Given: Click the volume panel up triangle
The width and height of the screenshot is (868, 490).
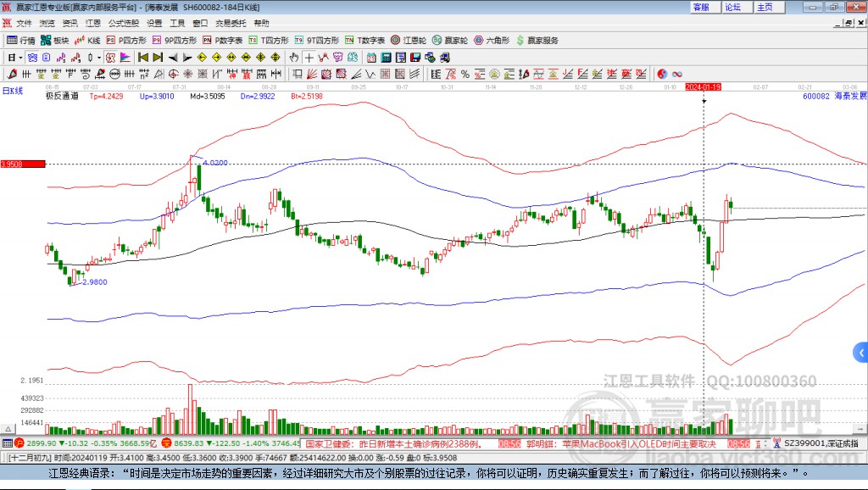Looking at the screenshot, I should pos(8,429).
